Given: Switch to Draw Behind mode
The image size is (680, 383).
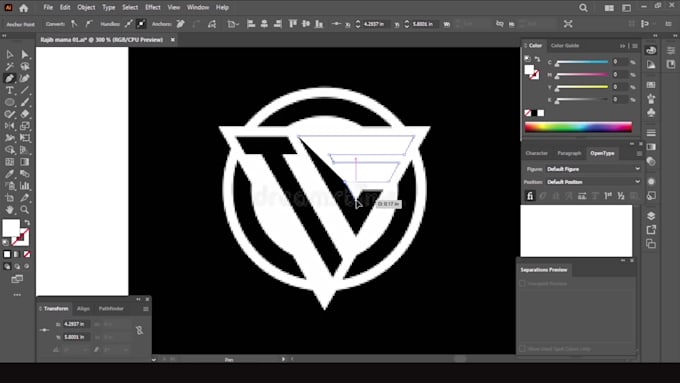Looking at the screenshot, I should click(17, 266).
